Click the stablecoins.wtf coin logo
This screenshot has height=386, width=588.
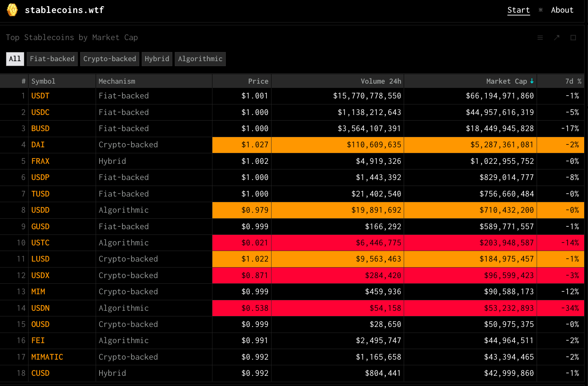12,10
